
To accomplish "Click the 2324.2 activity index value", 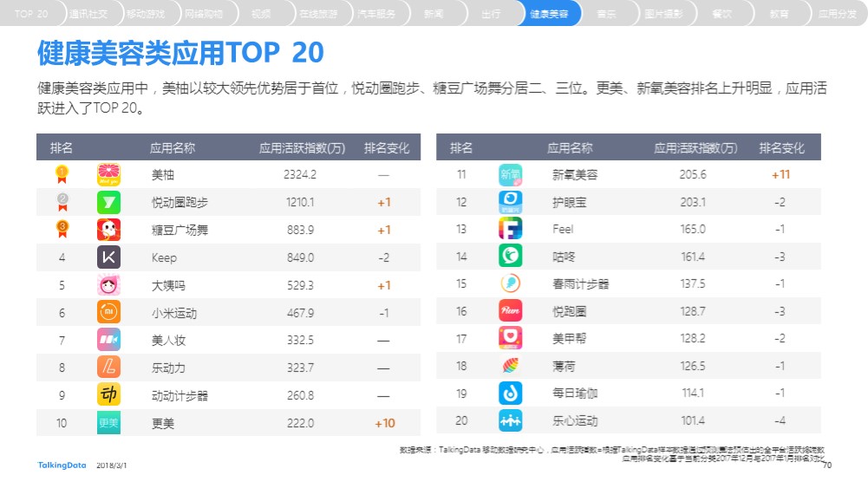I will tap(300, 175).
